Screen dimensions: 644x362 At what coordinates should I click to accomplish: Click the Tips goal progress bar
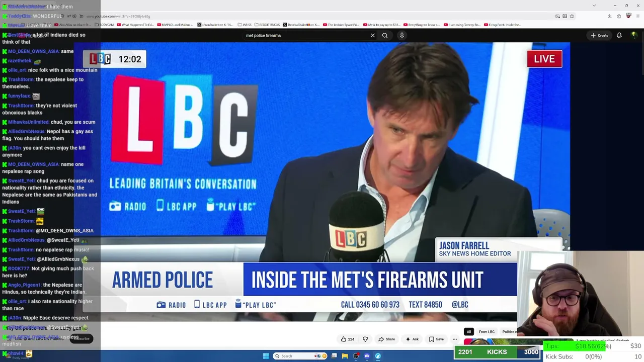coord(594,346)
